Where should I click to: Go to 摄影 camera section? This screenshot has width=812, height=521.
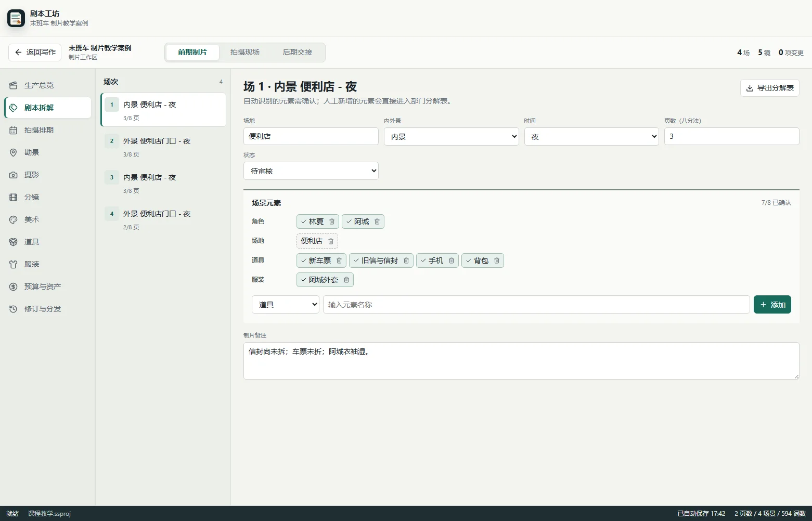click(x=48, y=175)
